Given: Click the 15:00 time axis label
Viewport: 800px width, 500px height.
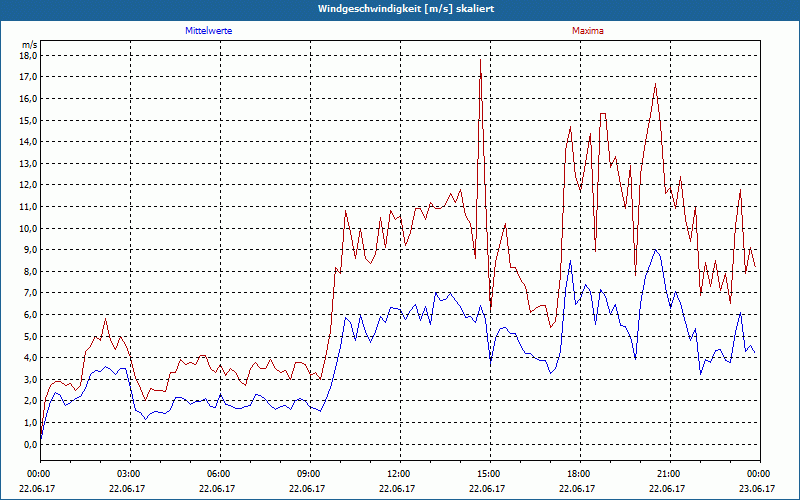Looking at the screenshot, I should pyautogui.click(x=491, y=474).
